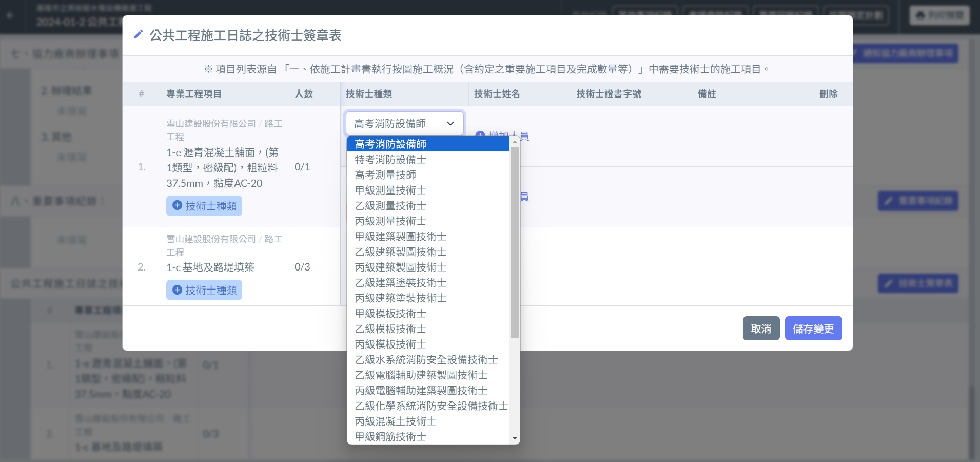Image resolution: width=980 pixels, height=462 pixels.
Task: Choose 甲級測量技術士 in dropdown
Action: (x=390, y=190)
